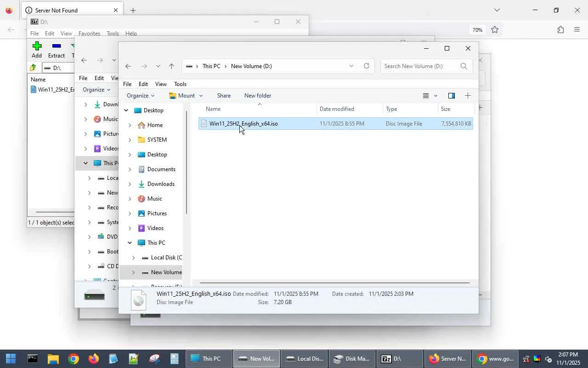Click the Firefox 70% zoom level indicator

pyautogui.click(x=477, y=30)
